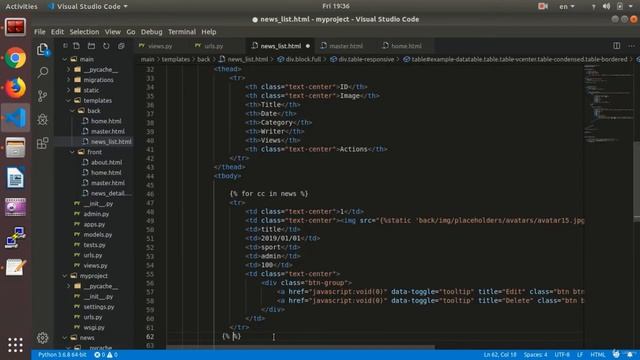Open the Files manager from the dock
Screen dimensions: 640x360
click(16, 147)
